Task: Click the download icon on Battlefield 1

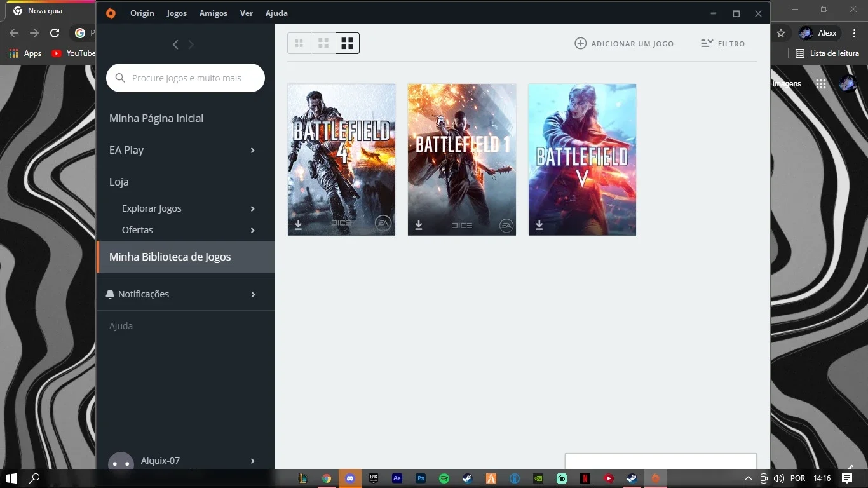Action: [419, 225]
